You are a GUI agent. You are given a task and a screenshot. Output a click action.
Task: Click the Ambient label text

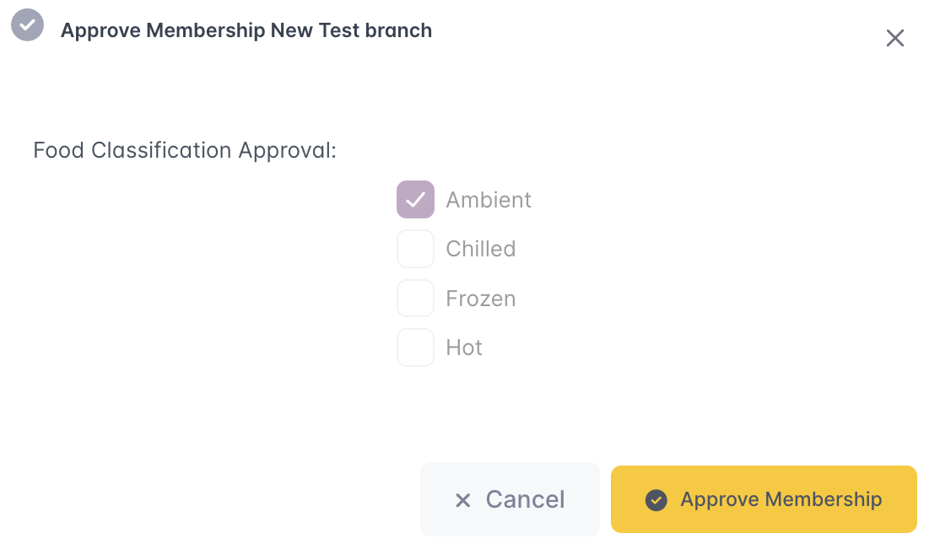(x=489, y=200)
